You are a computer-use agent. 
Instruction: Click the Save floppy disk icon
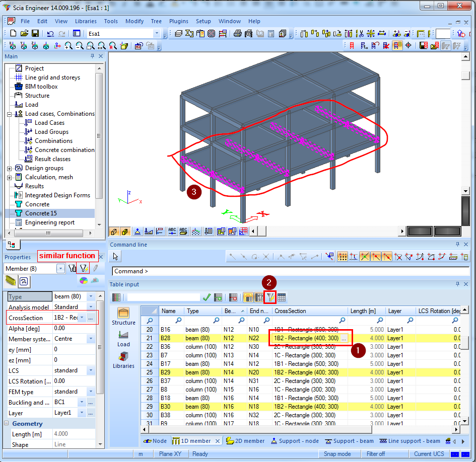click(35, 33)
